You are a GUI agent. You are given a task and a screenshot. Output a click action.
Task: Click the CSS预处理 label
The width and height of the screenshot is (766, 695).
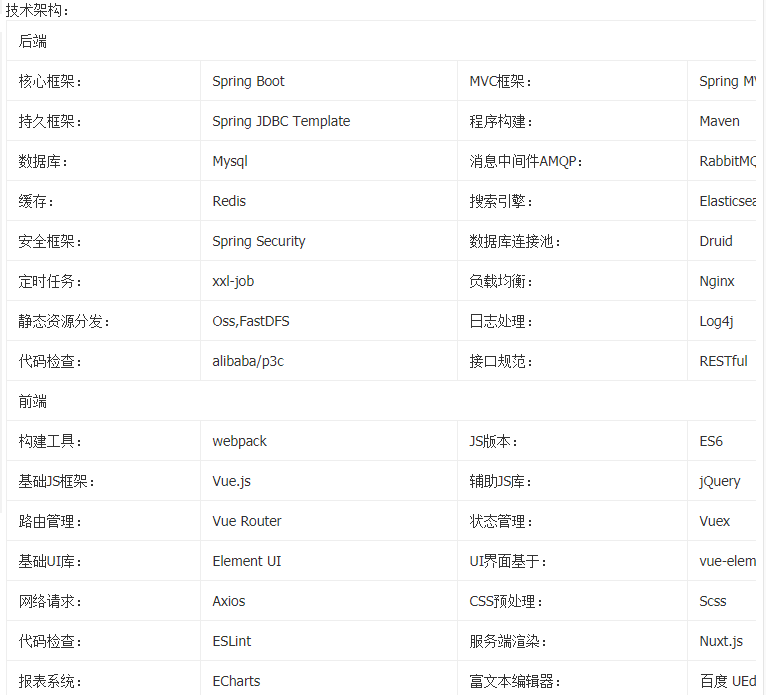(506, 602)
